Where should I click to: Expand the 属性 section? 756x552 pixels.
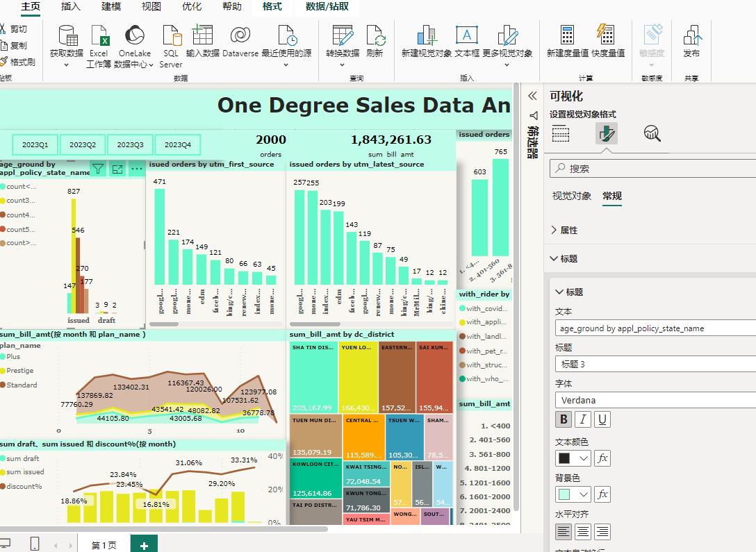(568, 230)
